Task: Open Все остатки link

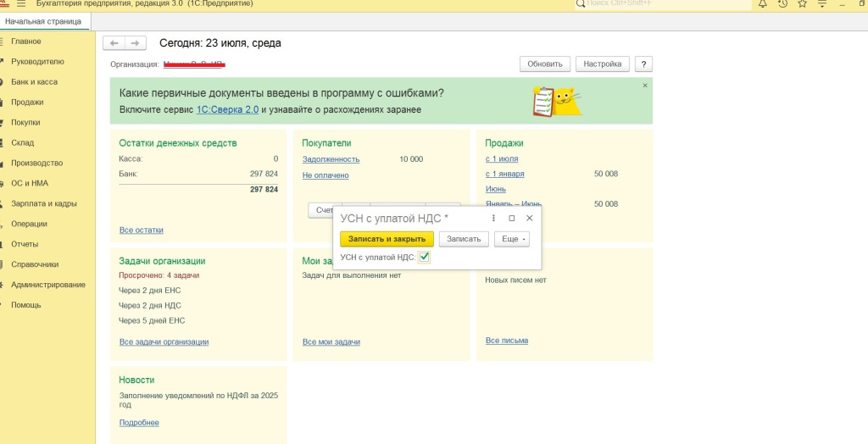Action: tap(142, 230)
